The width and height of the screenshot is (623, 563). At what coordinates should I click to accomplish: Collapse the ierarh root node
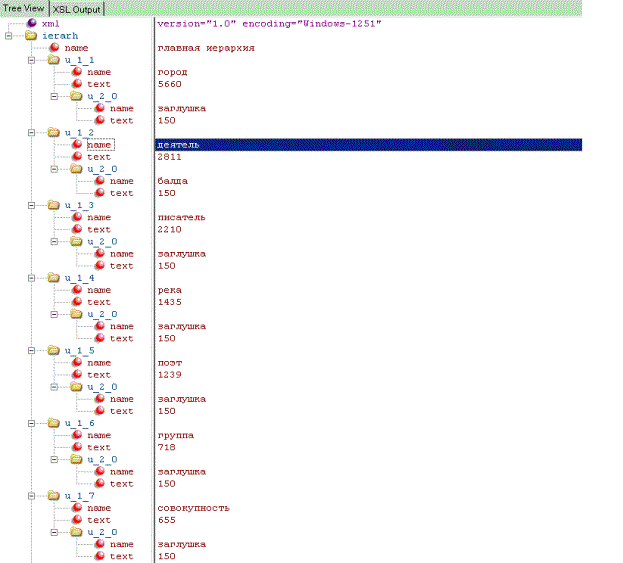click(9, 35)
